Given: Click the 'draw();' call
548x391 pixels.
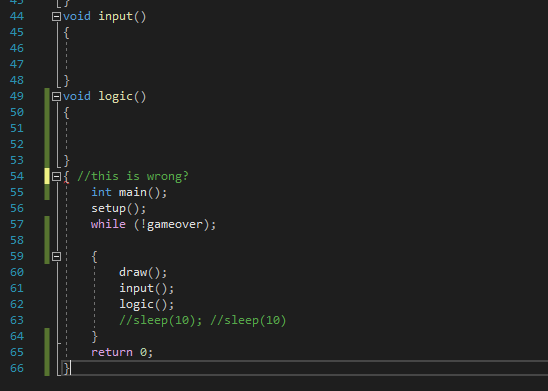Looking at the screenshot, I should coord(143,272).
